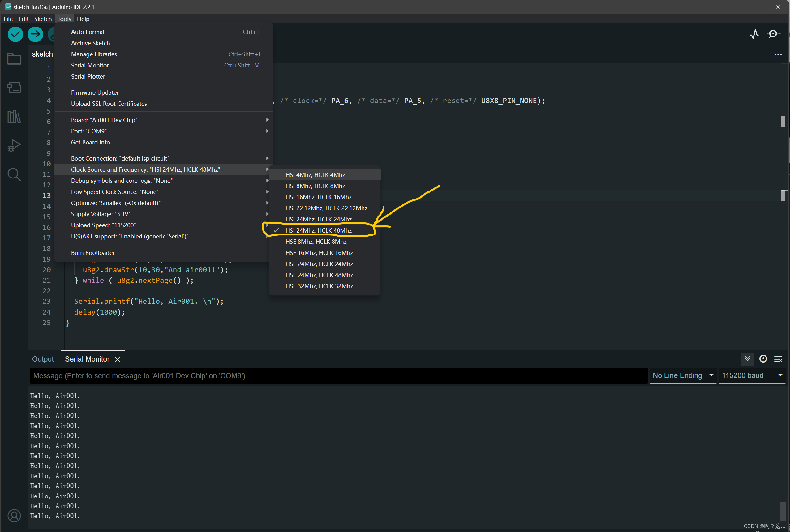The height and width of the screenshot is (532, 790).
Task: Select HSI 8Mhz, HCLK 8Mhz clock option
Action: pos(324,186)
